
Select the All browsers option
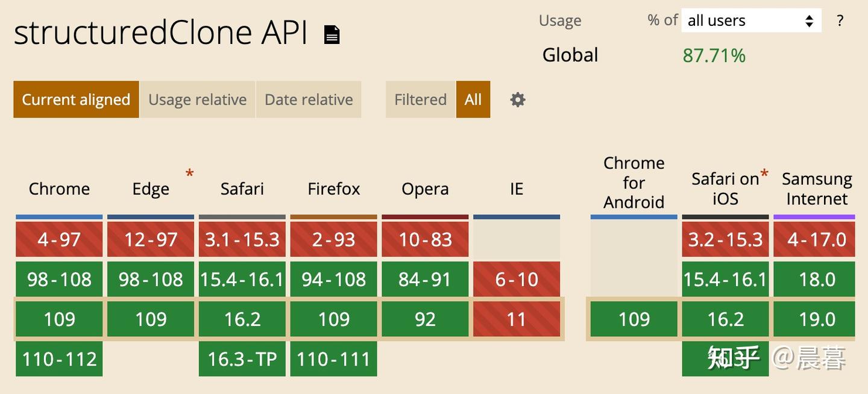(x=473, y=99)
